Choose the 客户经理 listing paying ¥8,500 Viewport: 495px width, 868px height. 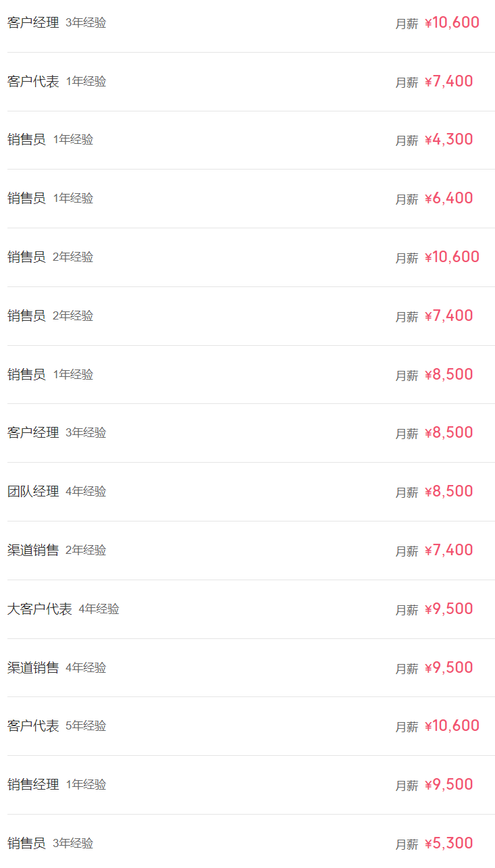[33, 433]
